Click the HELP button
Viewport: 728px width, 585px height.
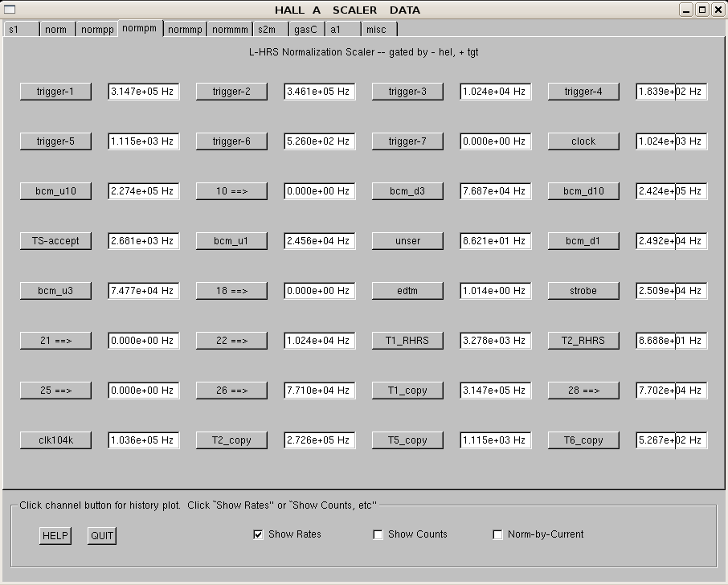point(55,536)
